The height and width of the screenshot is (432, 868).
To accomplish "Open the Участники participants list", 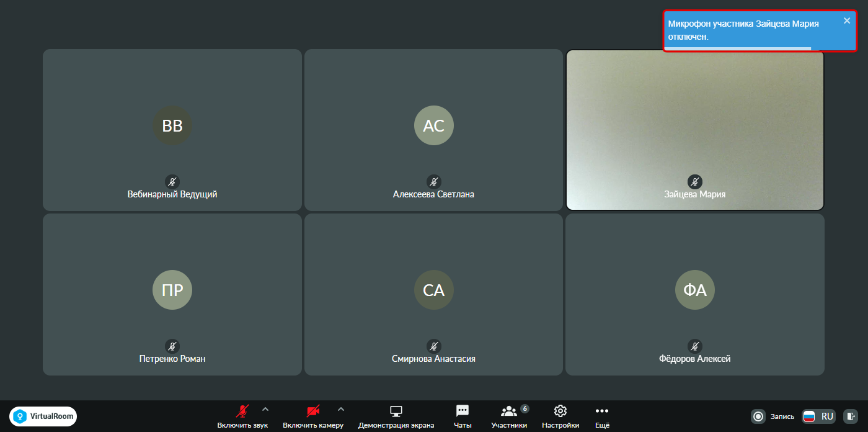I will pyautogui.click(x=509, y=416).
